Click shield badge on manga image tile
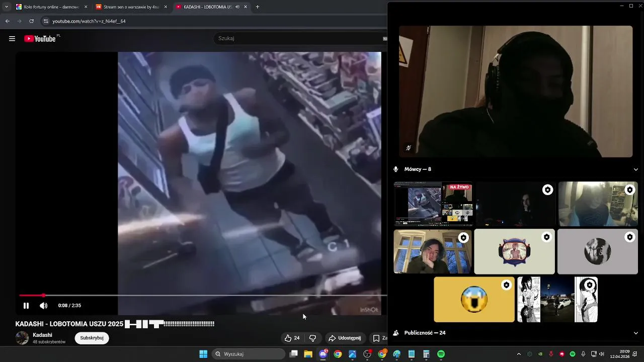Screen dimensions: 644x362 point(589,285)
